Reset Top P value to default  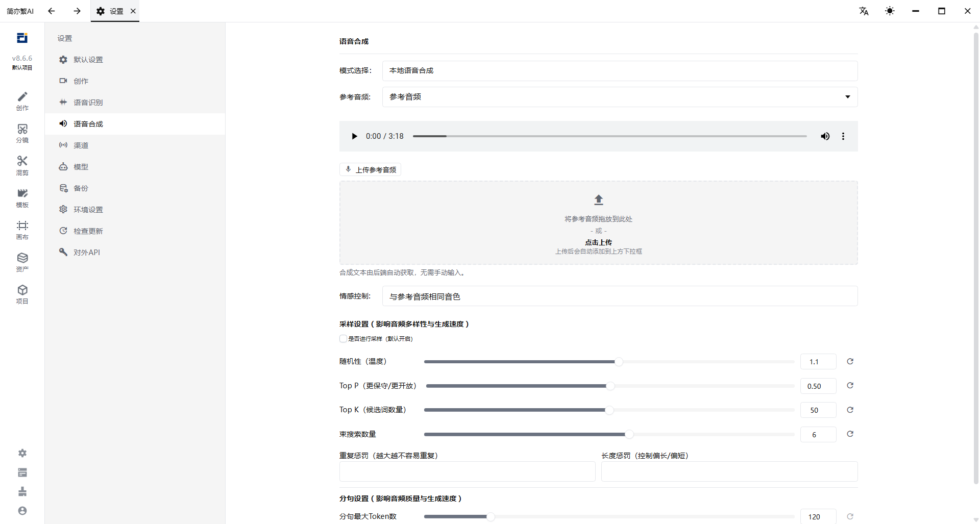click(850, 385)
